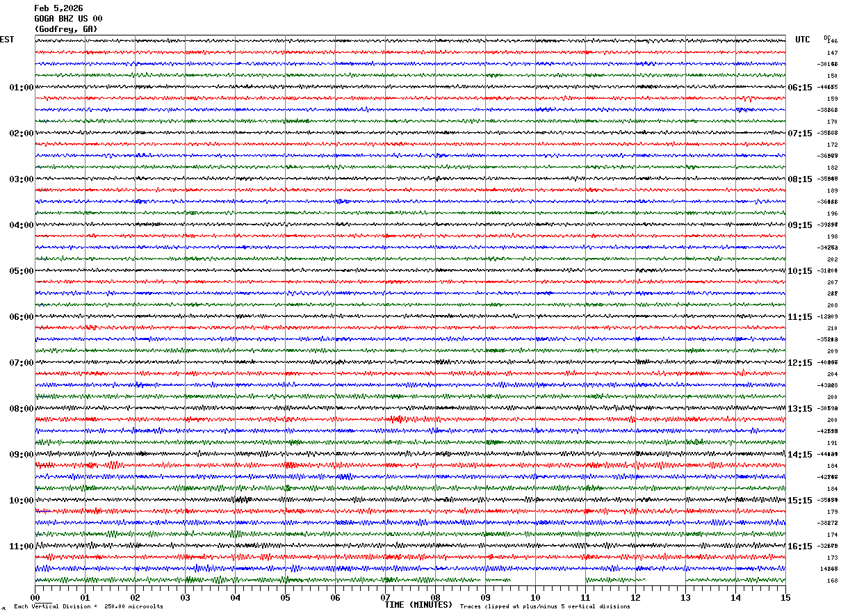Select the 11:00 EST row label

[x=22, y=546]
